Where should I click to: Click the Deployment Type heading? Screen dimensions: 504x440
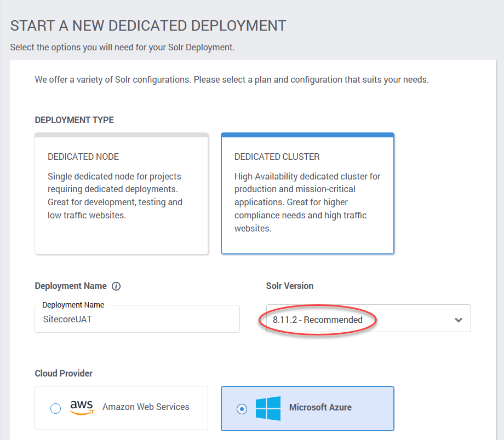point(75,120)
